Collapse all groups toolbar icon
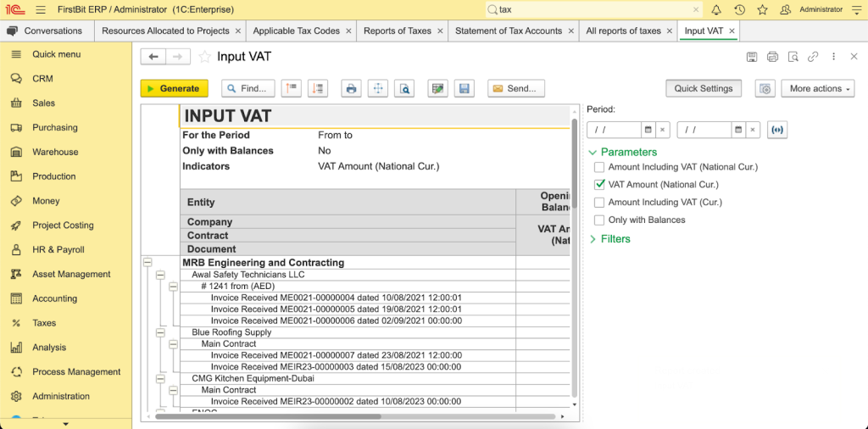Viewport: 868px width, 429px height. pos(292,88)
